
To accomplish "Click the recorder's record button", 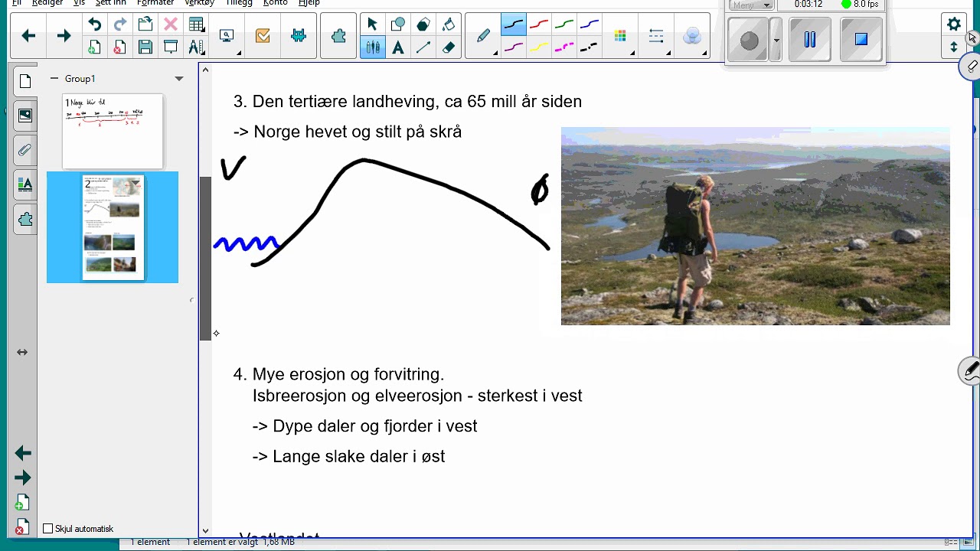I will tap(749, 41).
